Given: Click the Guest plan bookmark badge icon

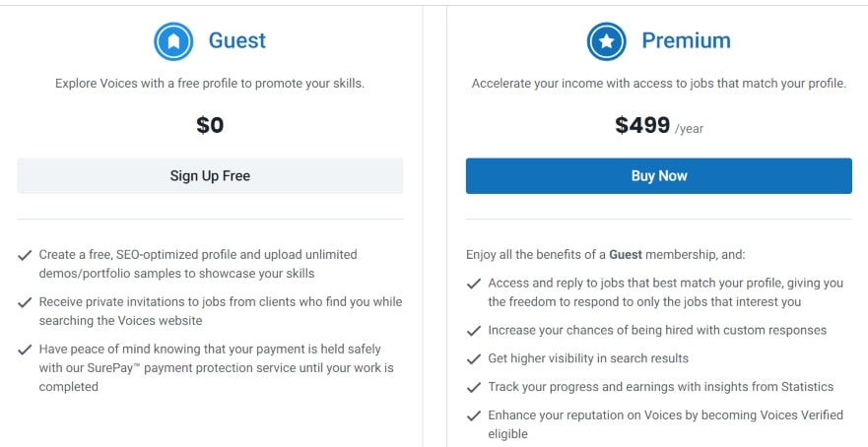Looking at the screenshot, I should tap(173, 41).
